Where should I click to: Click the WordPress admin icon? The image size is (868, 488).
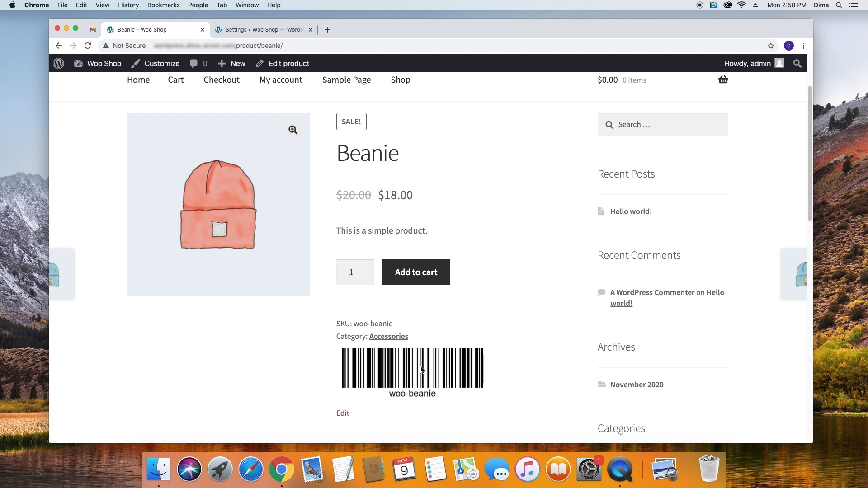coord(58,64)
